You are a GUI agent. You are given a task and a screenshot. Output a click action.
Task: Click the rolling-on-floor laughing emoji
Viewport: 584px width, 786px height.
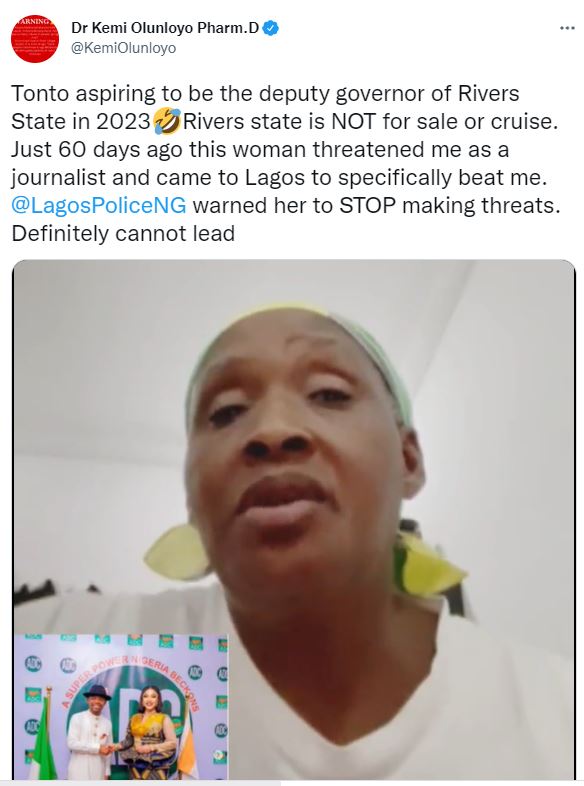[166, 122]
